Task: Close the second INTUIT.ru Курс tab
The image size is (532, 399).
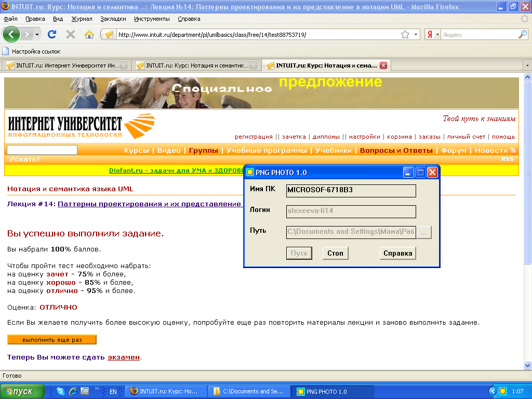Action: click(x=254, y=65)
